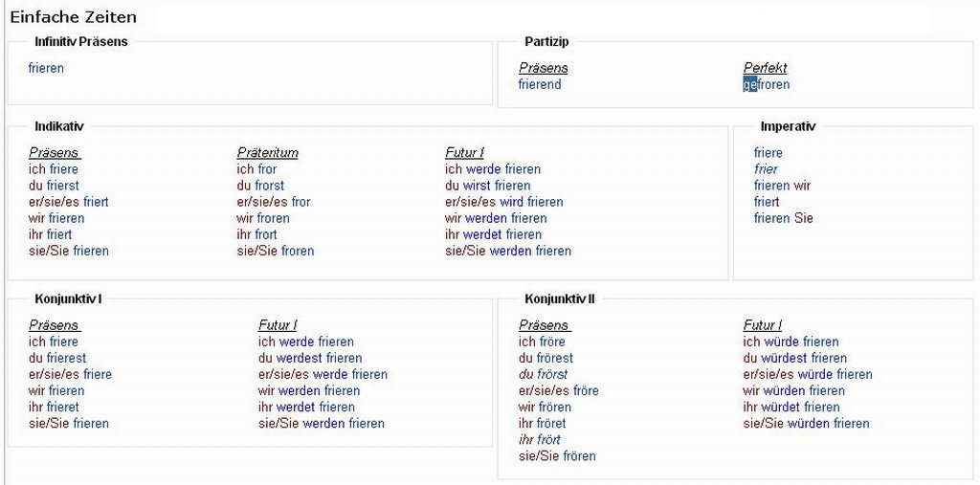
Task: Select the "Einfache Zeiten" heading
Action: 74,17
